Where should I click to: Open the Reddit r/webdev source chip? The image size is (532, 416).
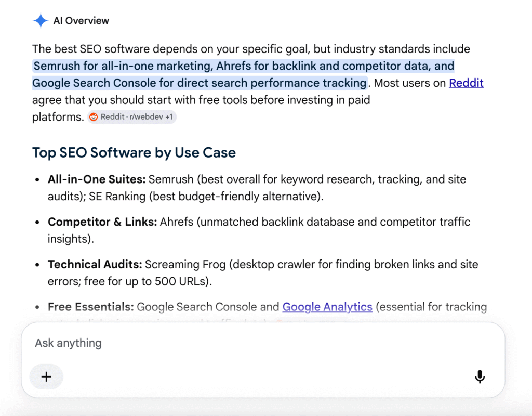point(131,117)
